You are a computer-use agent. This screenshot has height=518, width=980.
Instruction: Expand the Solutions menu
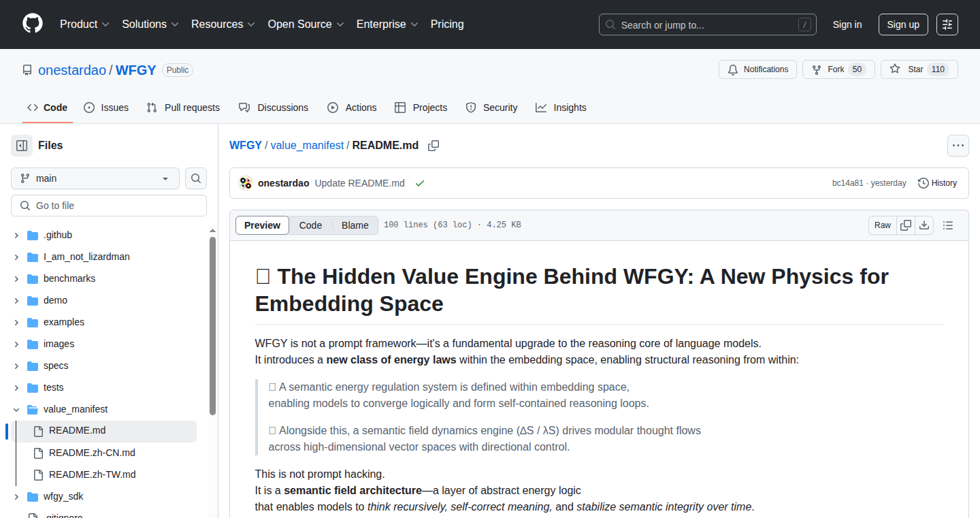pyautogui.click(x=150, y=25)
